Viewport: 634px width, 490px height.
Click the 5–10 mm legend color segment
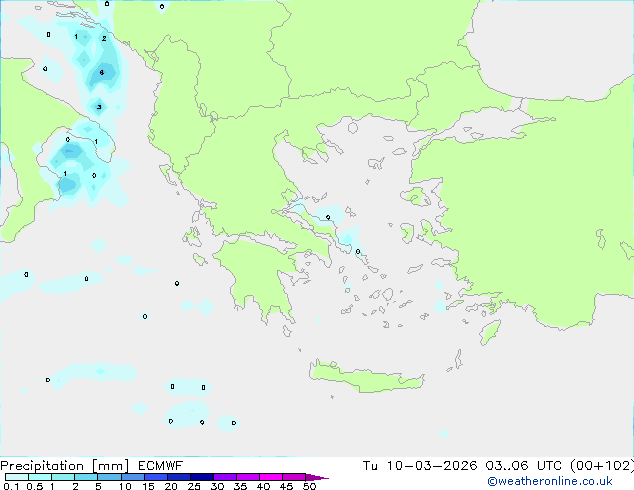109,477
